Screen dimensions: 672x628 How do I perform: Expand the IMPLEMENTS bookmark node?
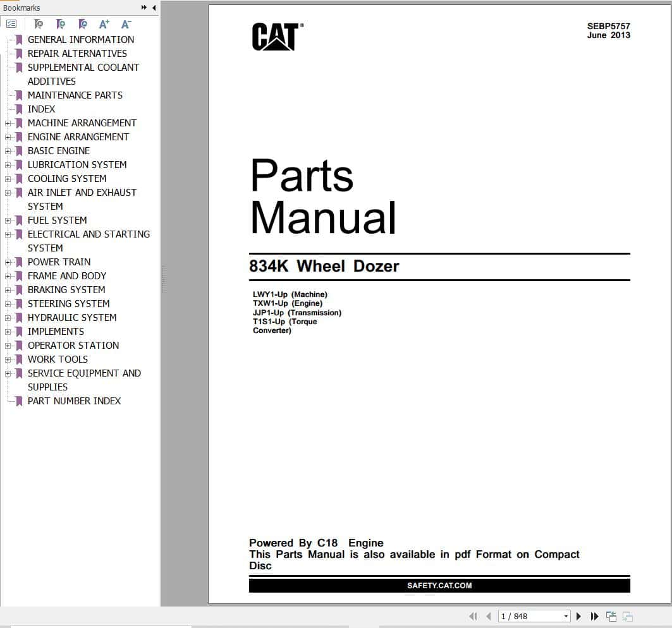[8, 332]
